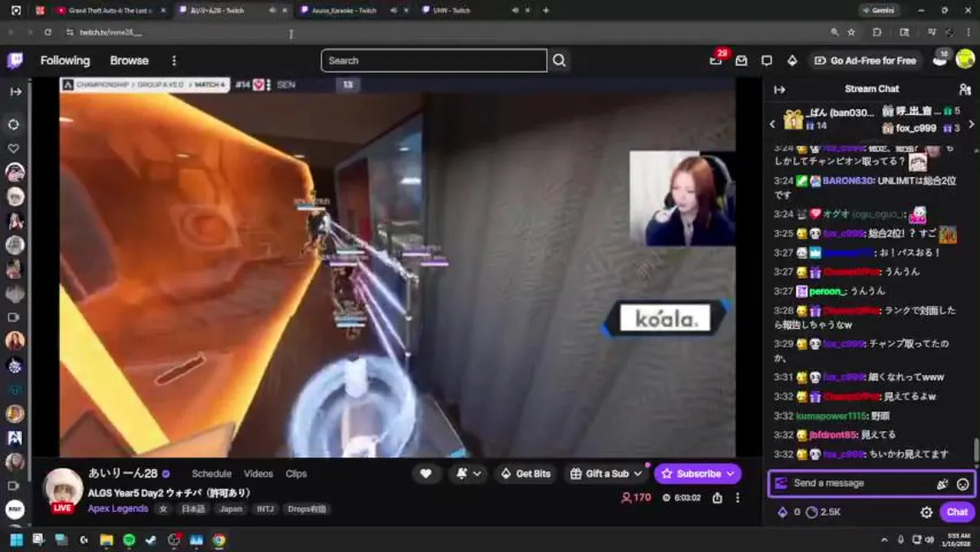
Task: Click Go Ad-Free for Free button
Action: (x=865, y=61)
